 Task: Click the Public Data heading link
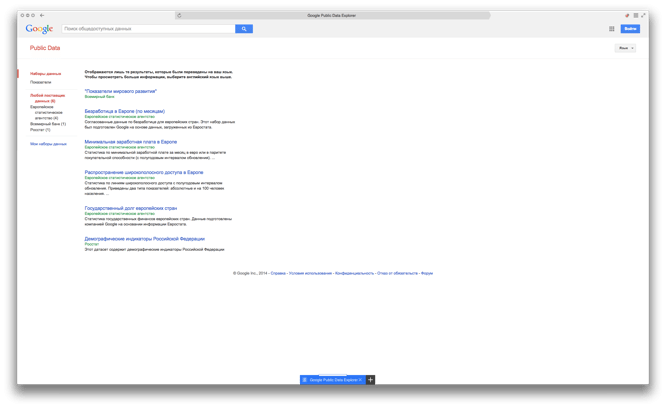point(45,48)
